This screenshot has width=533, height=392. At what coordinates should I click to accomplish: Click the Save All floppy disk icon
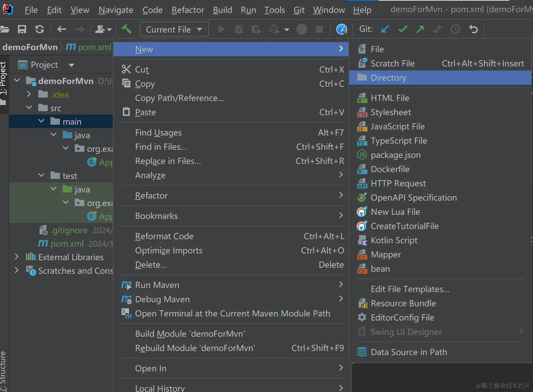tap(22, 29)
